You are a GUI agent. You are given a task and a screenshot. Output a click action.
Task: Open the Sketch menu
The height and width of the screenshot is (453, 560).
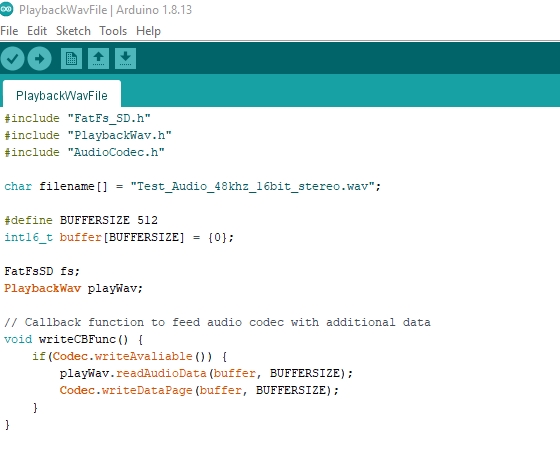point(73,31)
